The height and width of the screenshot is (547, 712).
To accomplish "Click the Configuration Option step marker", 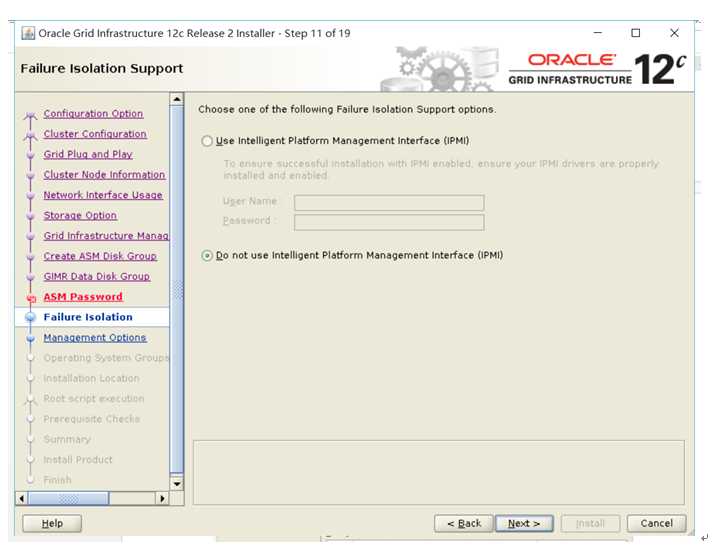I will pos(30,115).
